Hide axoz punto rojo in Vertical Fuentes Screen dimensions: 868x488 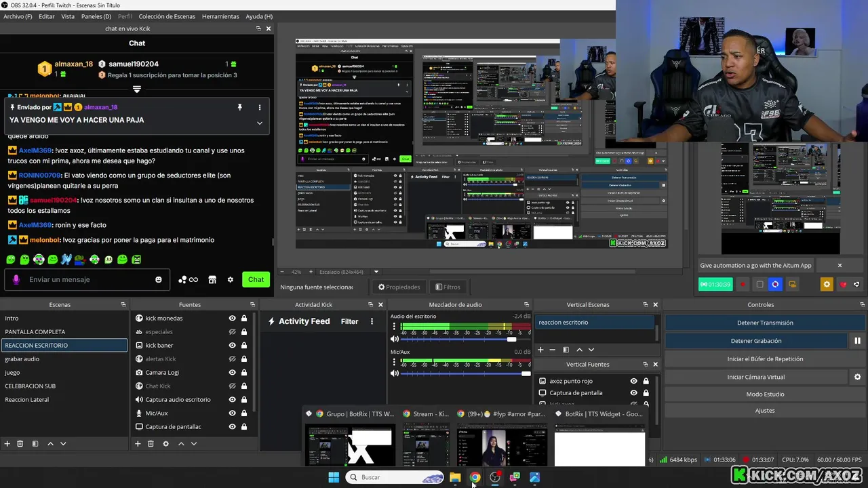(x=633, y=381)
